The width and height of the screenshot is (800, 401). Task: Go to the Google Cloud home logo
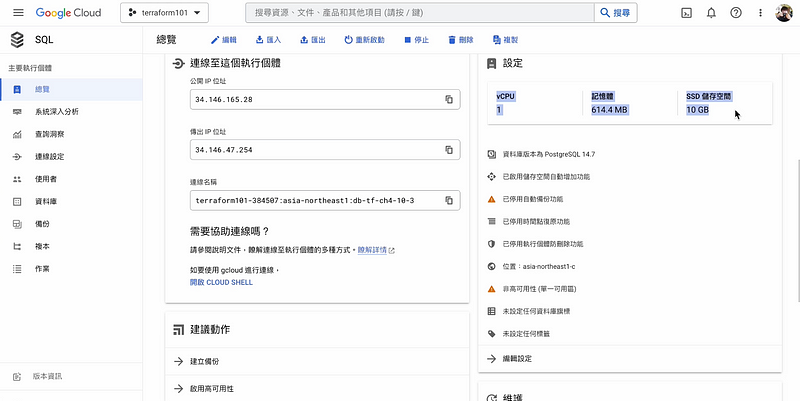pyautogui.click(x=68, y=13)
